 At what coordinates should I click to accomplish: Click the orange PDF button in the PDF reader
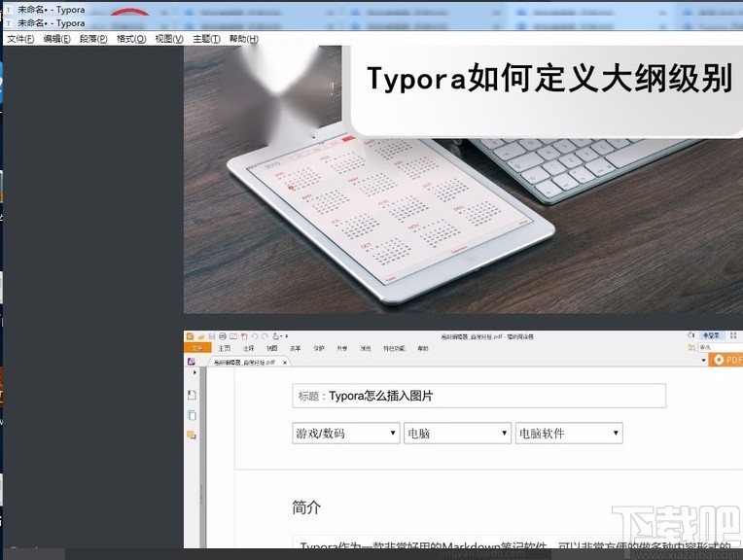click(725, 360)
